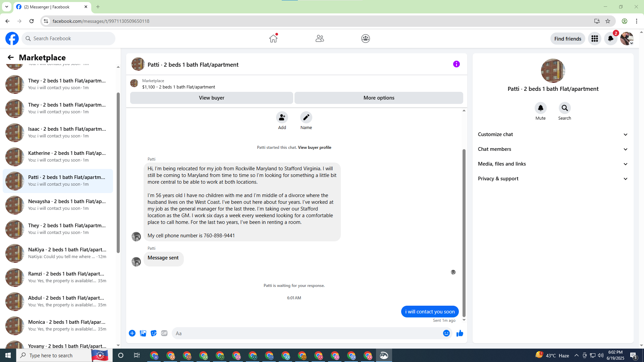Select Isaac's conversation
The height and width of the screenshot is (362, 644).
click(58, 132)
